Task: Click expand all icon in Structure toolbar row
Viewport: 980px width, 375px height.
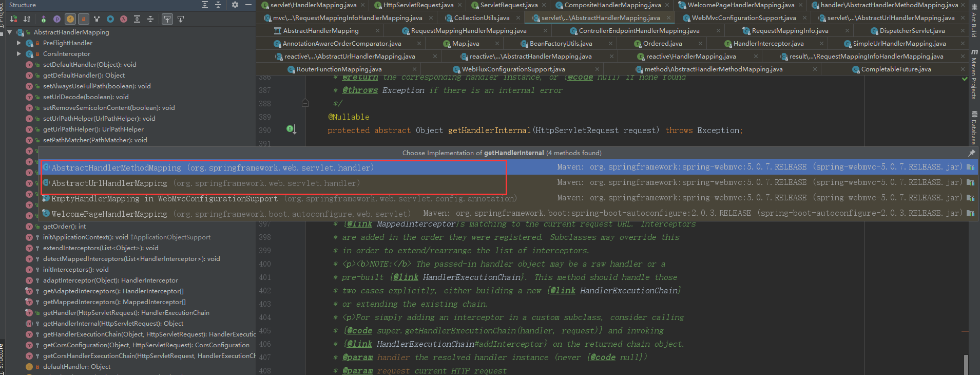Action: tap(137, 19)
